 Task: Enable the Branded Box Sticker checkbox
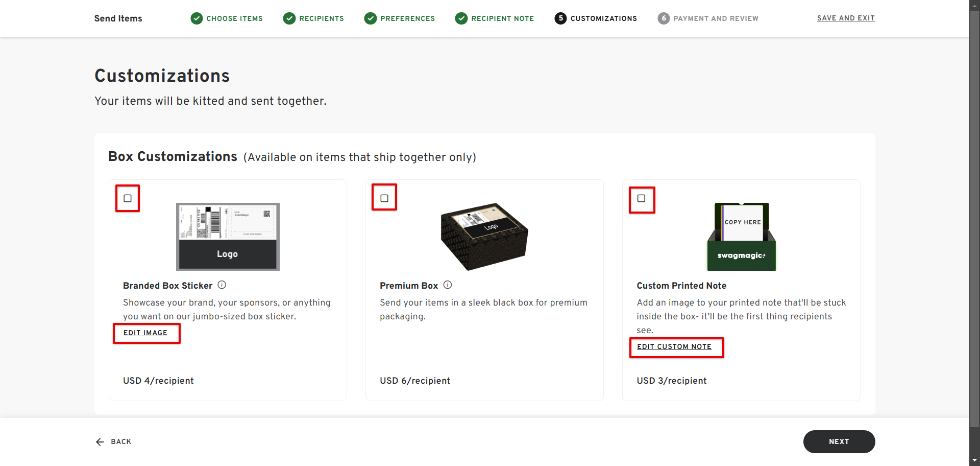[x=128, y=198]
